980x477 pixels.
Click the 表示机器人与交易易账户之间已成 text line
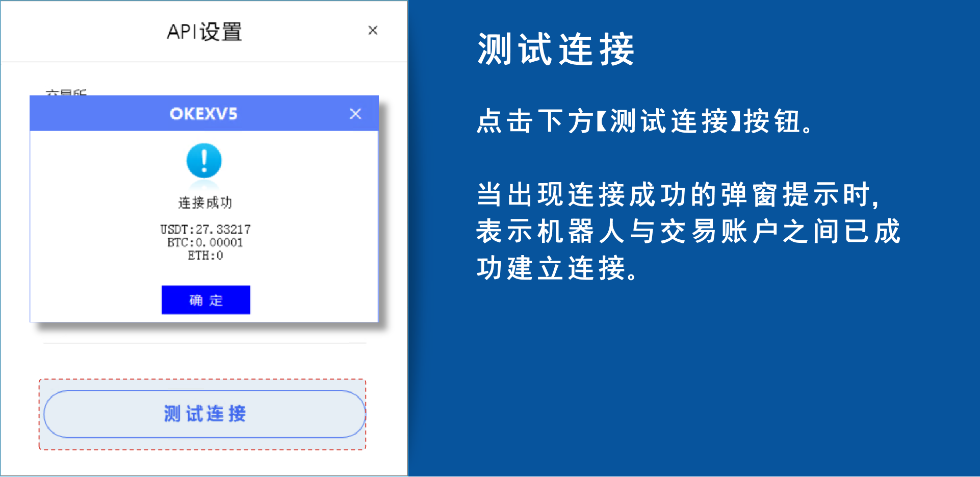688,231
